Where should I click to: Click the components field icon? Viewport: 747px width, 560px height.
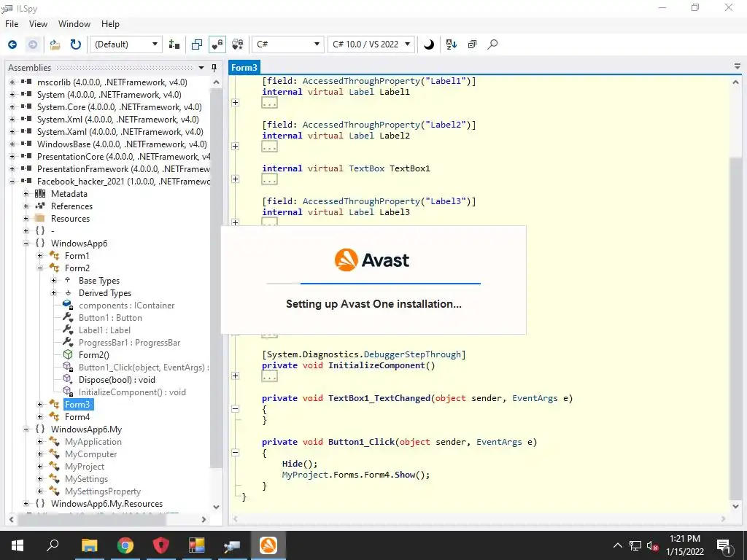[68, 305]
